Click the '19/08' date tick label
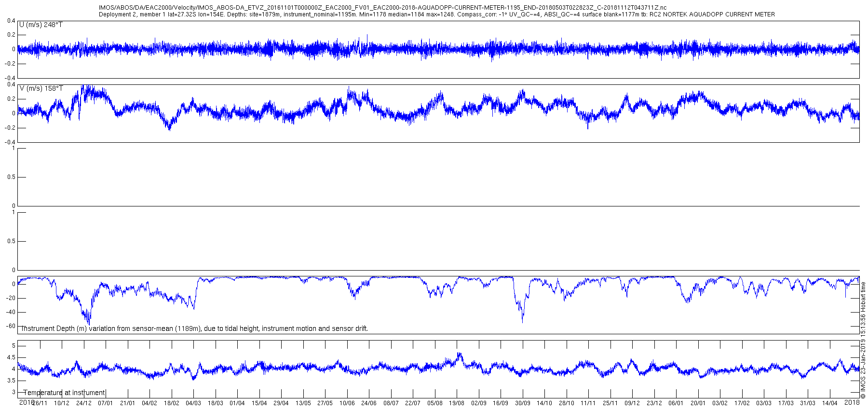The height and width of the screenshot is (410, 868). coord(457,403)
